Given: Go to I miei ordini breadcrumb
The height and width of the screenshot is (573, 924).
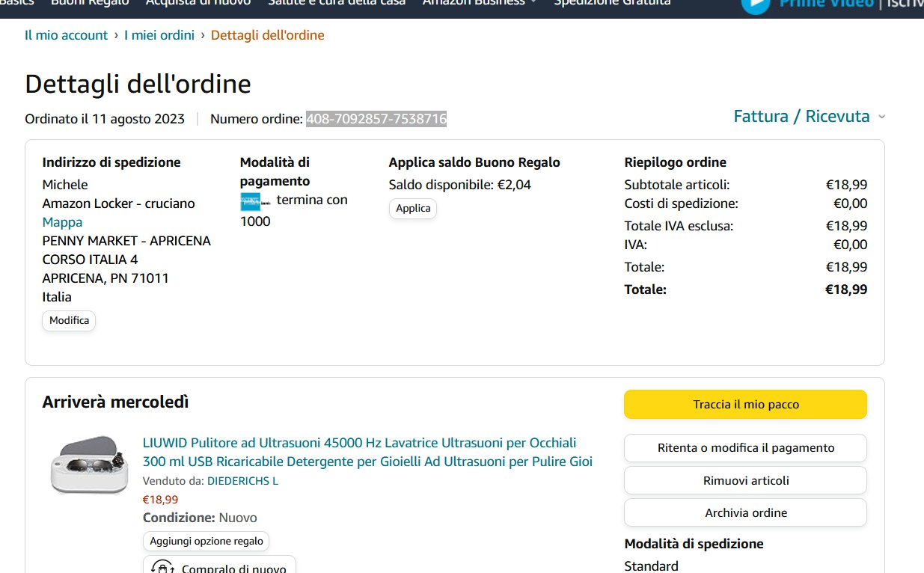Looking at the screenshot, I should click(x=159, y=35).
